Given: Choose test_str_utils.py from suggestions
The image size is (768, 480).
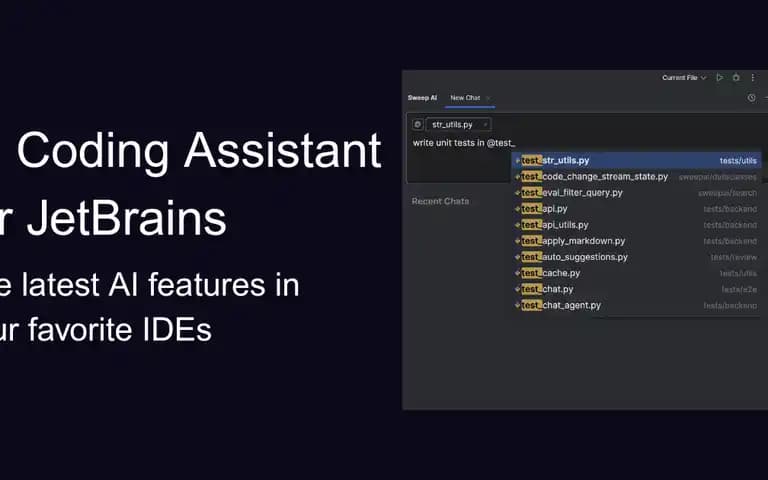Looking at the screenshot, I should [636, 161].
